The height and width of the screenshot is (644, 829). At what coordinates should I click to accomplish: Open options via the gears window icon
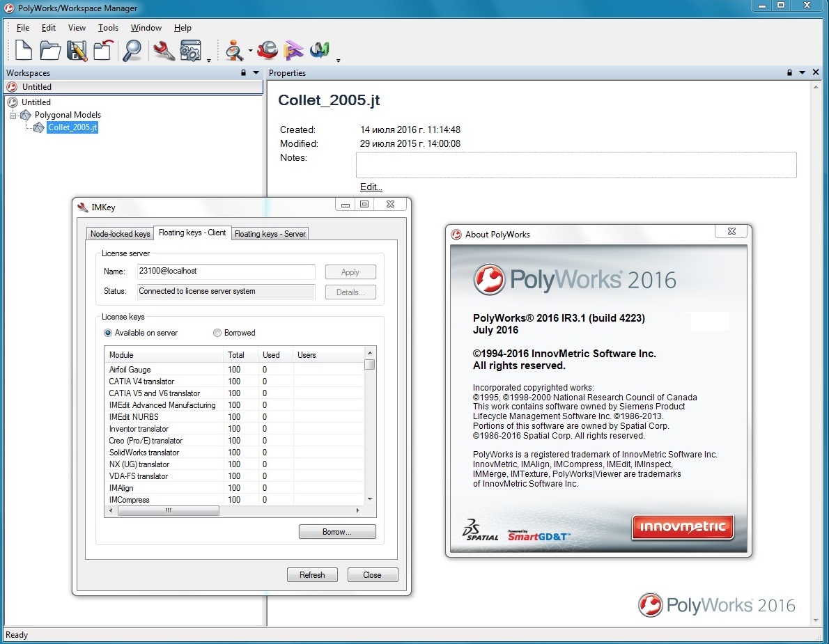tap(190, 51)
